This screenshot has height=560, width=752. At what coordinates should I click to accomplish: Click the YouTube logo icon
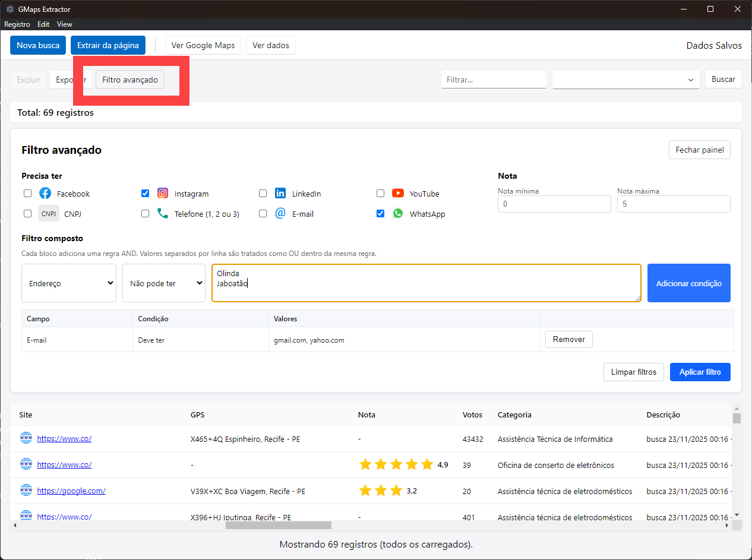pyautogui.click(x=398, y=194)
